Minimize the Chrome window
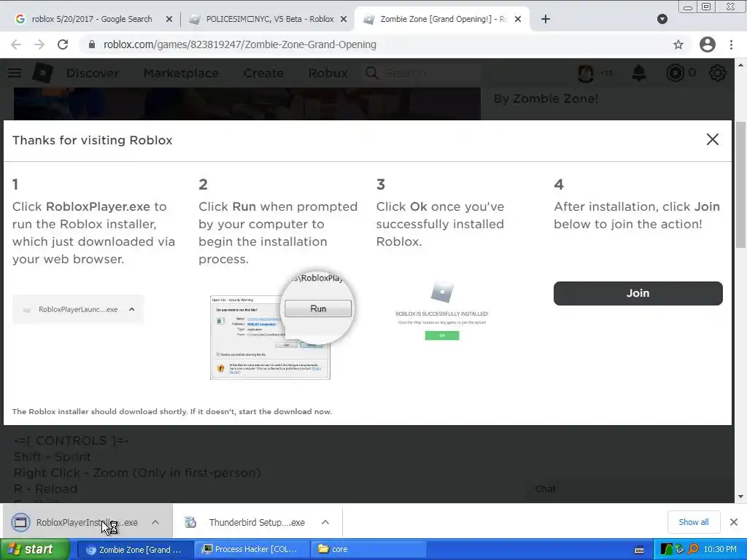This screenshot has height=560, width=747. click(x=687, y=7)
